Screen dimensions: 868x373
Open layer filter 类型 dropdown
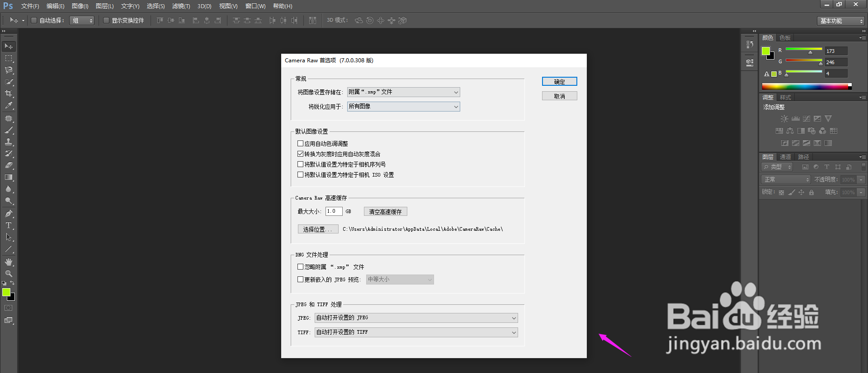pyautogui.click(x=777, y=167)
